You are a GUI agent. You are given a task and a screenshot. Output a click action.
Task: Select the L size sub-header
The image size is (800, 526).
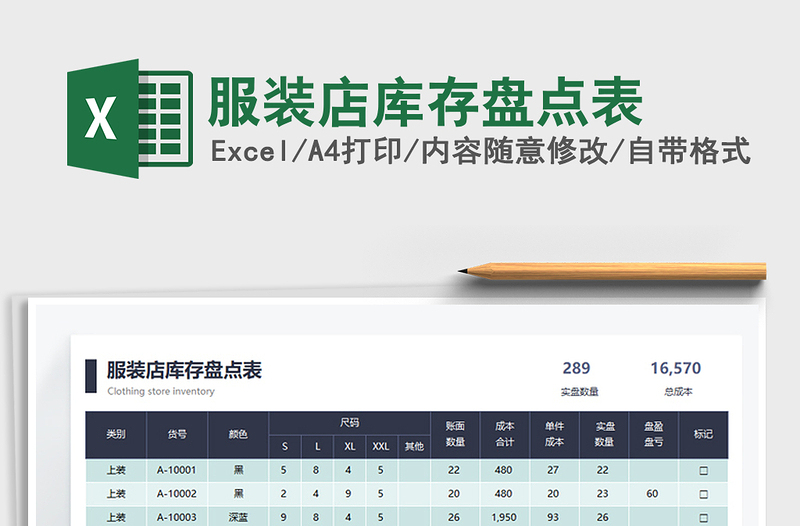coord(317,446)
